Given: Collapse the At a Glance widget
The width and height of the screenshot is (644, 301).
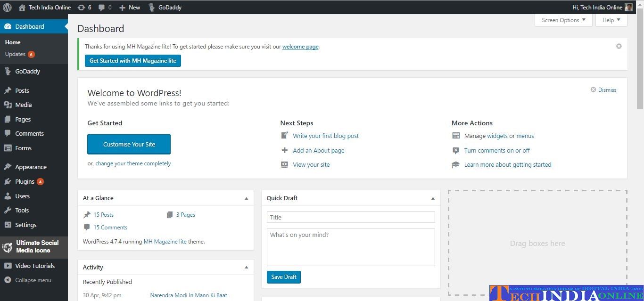Looking at the screenshot, I should pos(246,198).
